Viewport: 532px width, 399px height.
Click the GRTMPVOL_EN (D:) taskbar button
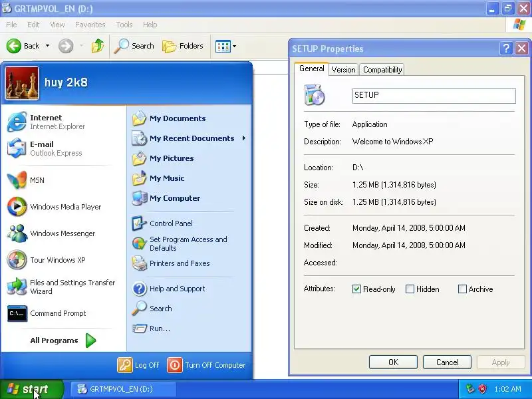pos(123,389)
